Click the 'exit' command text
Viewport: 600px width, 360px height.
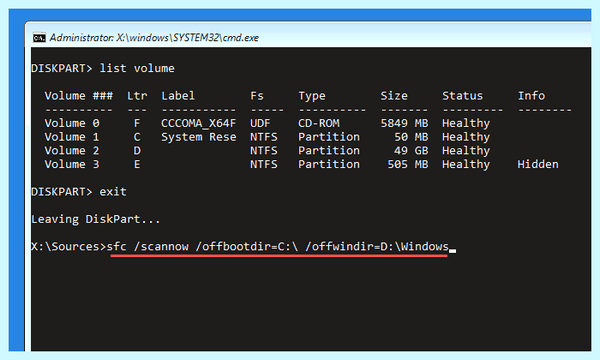tap(113, 192)
